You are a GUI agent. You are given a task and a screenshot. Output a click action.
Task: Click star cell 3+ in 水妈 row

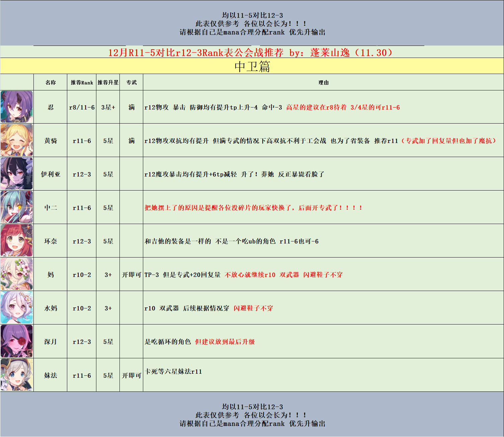(x=108, y=308)
